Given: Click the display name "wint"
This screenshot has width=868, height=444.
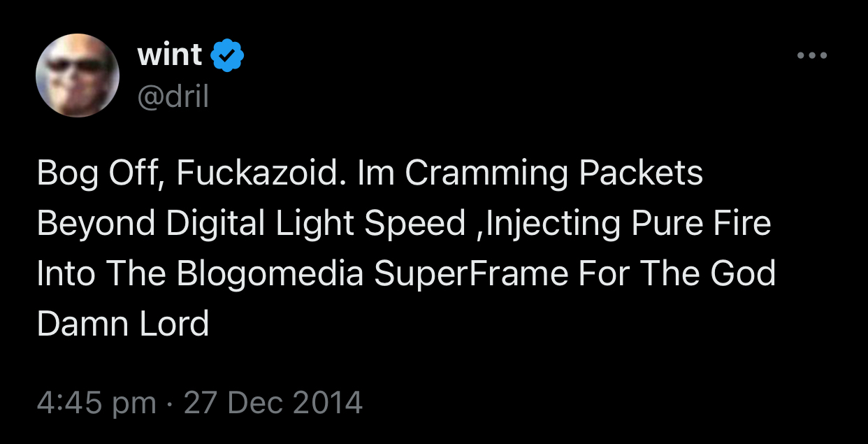Looking at the screenshot, I should point(170,55).
